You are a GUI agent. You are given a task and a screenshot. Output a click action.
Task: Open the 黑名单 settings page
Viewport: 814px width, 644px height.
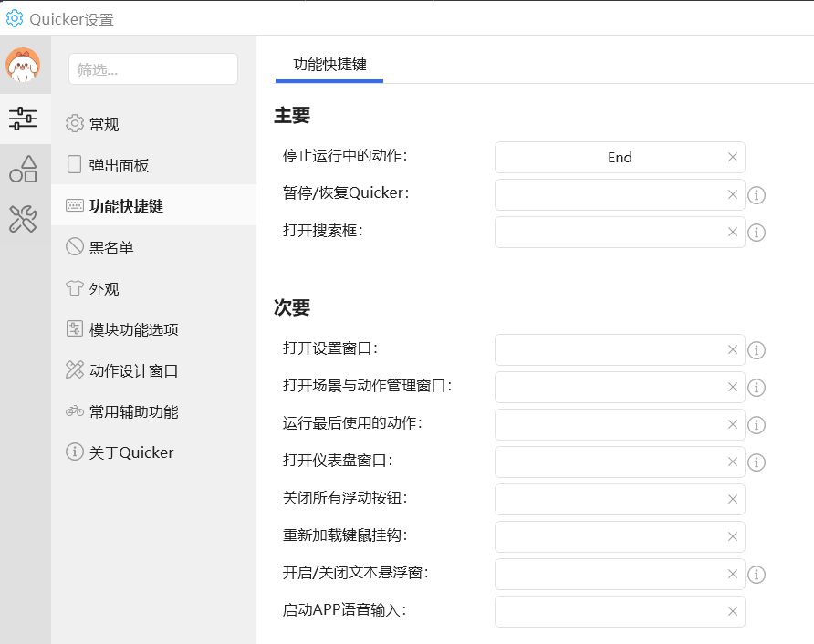(153, 247)
